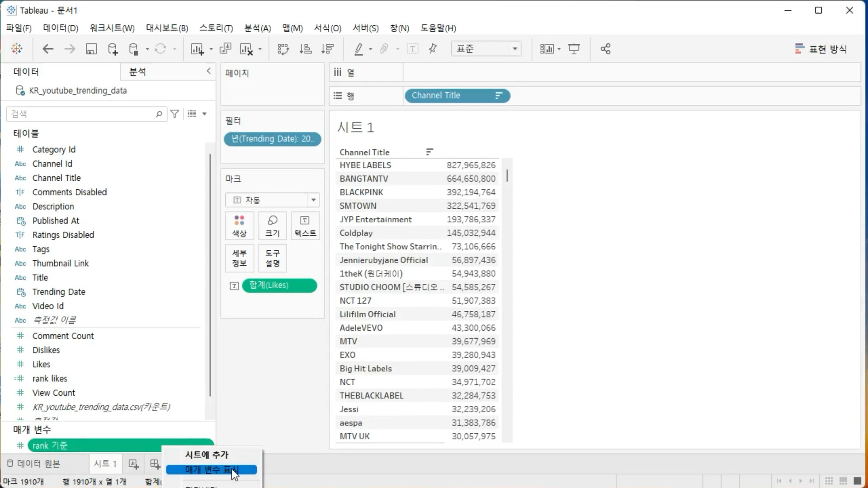
Task: Switch to the 데이터 원본 tab
Action: pos(34,464)
